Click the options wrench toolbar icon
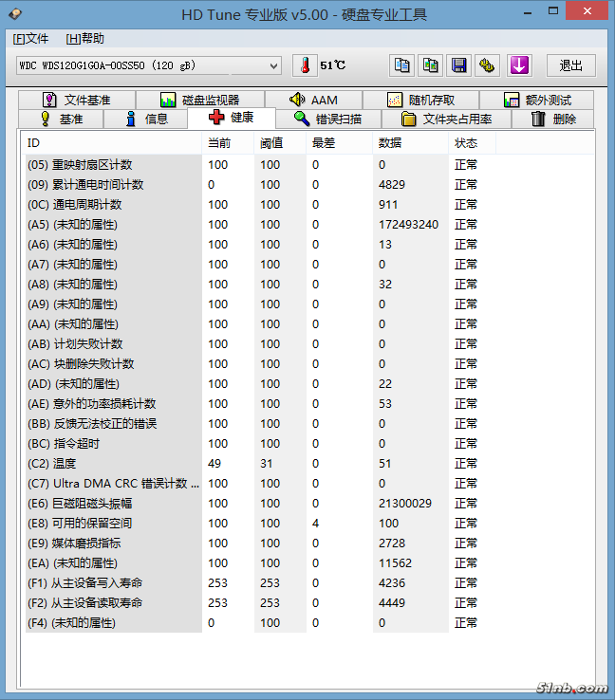Image resolution: width=615 pixels, height=700 pixels. [488, 65]
